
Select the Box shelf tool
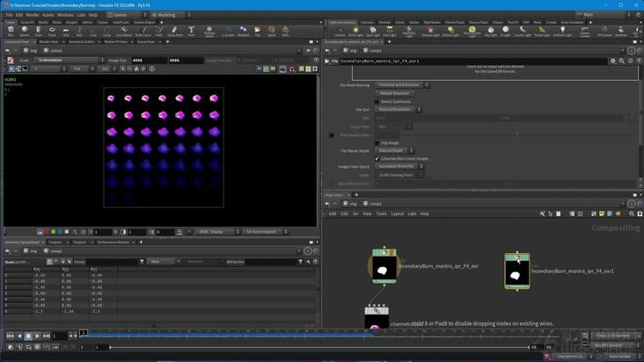(11, 31)
